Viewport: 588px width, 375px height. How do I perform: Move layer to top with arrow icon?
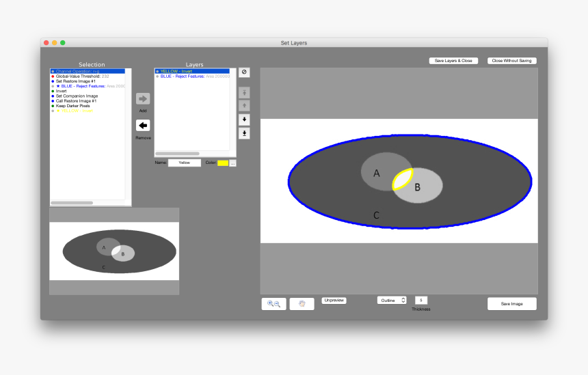(244, 92)
